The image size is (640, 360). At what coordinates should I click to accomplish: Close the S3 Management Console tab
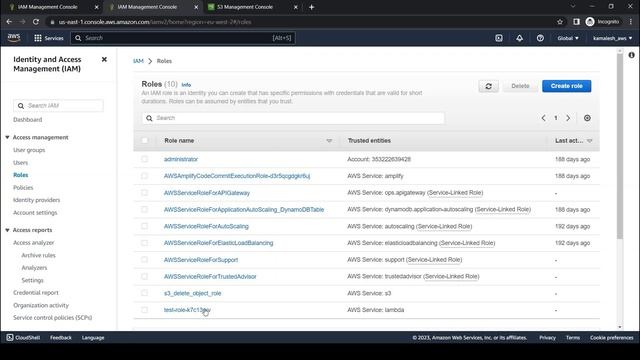coord(296,7)
